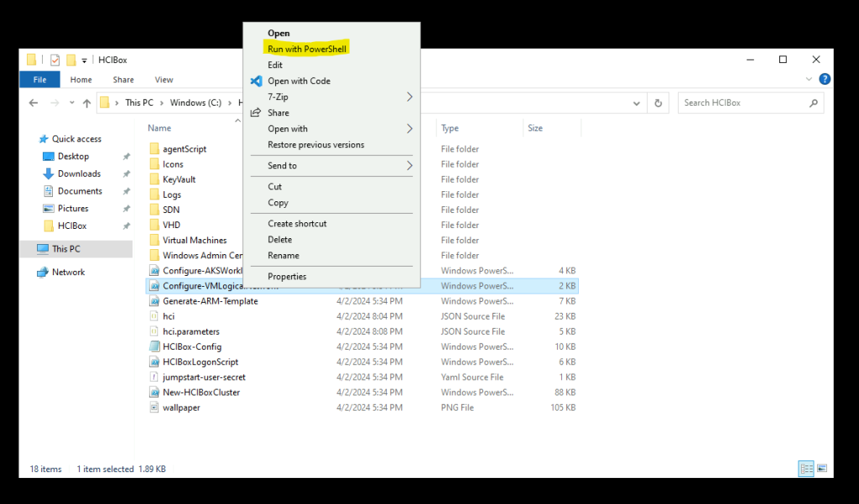
Task: Click the Forward navigation arrow
Action: pos(55,103)
